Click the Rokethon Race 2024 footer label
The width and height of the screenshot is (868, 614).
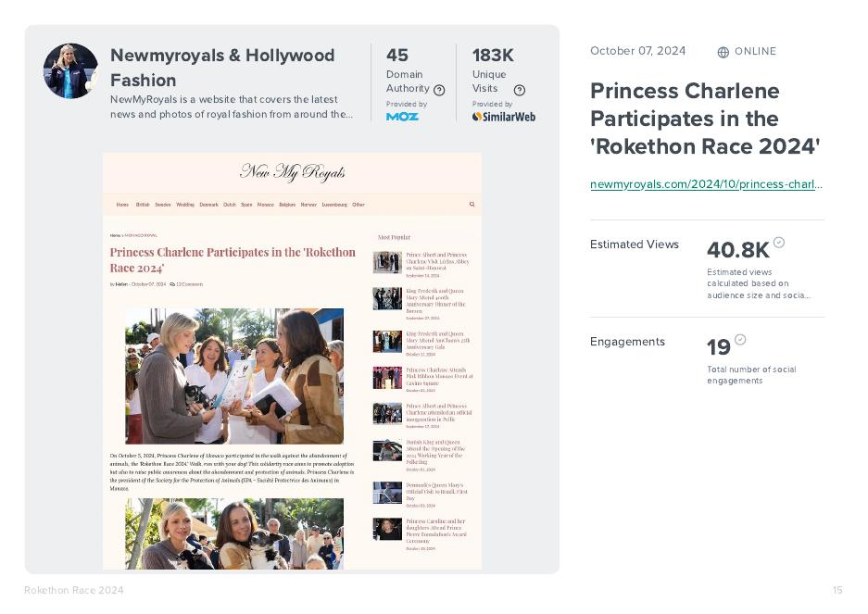pos(73,590)
